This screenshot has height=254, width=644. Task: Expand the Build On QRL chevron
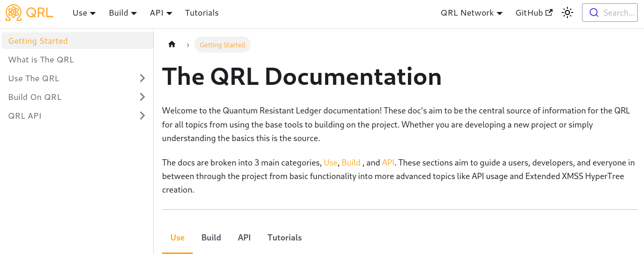point(142,97)
